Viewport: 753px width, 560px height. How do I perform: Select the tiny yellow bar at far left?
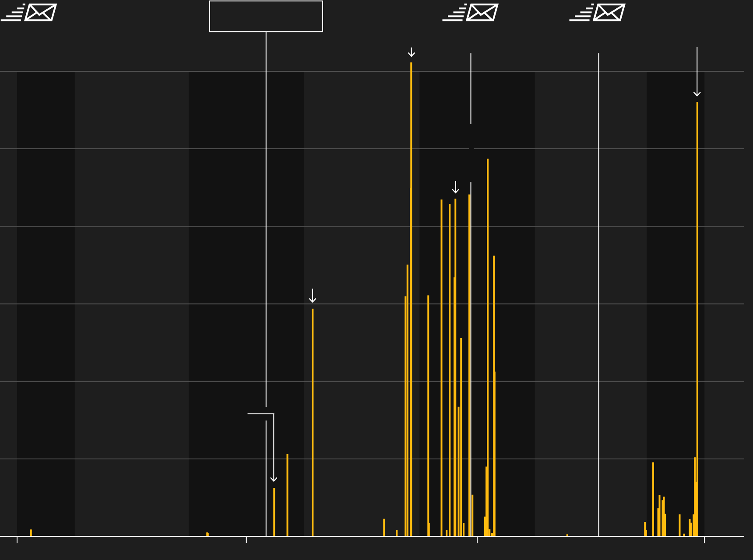31,532
